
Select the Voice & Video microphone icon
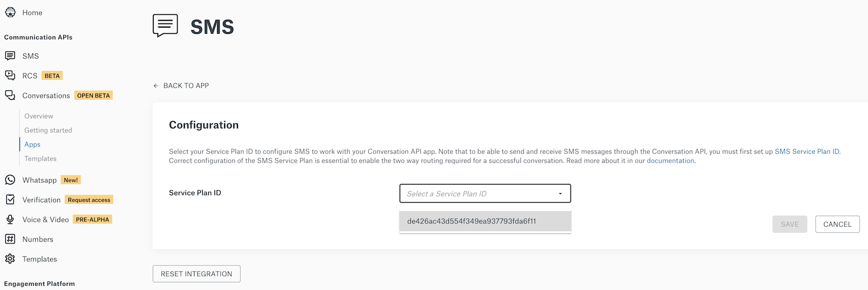[10, 219]
